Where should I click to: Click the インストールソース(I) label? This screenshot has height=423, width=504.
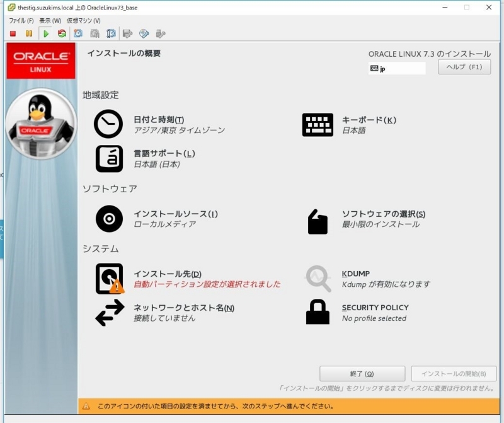[176, 214]
